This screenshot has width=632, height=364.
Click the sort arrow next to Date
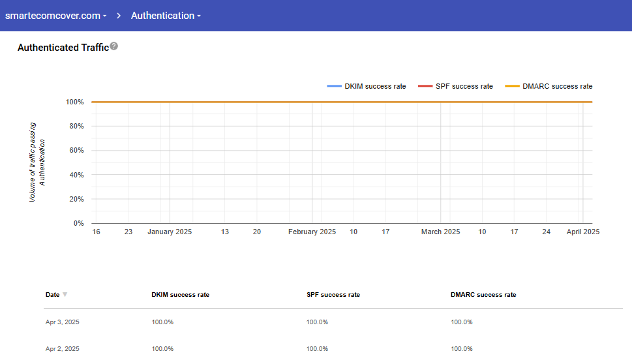[65, 295]
